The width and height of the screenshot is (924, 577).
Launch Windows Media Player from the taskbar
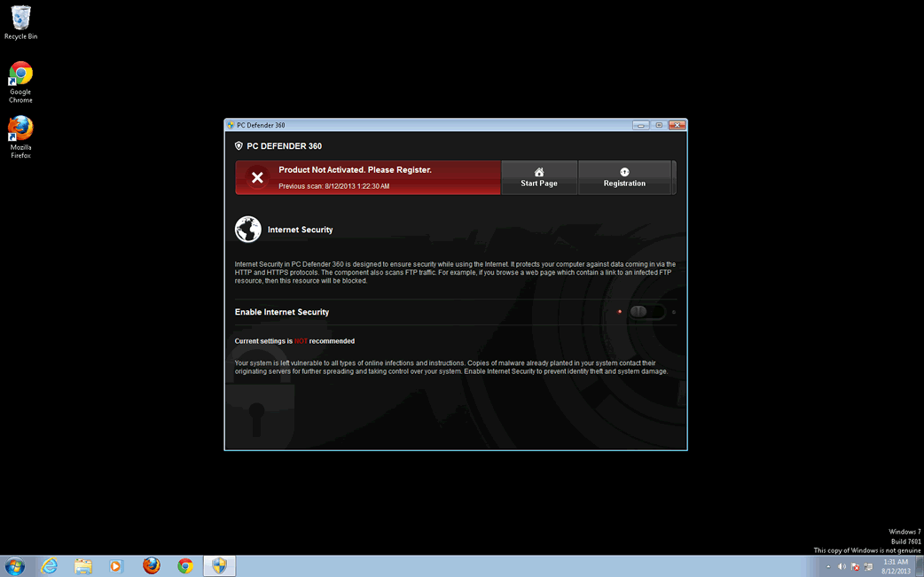pos(115,565)
